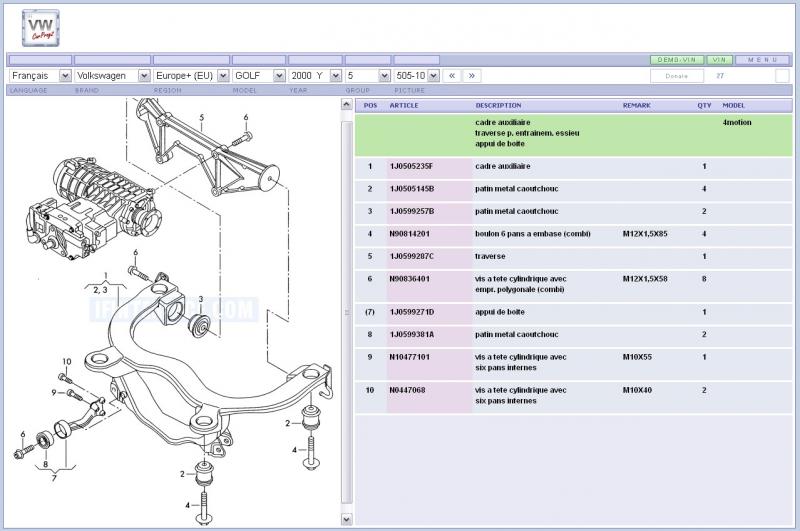Click the VIN button
The image size is (800, 531).
pos(719,60)
